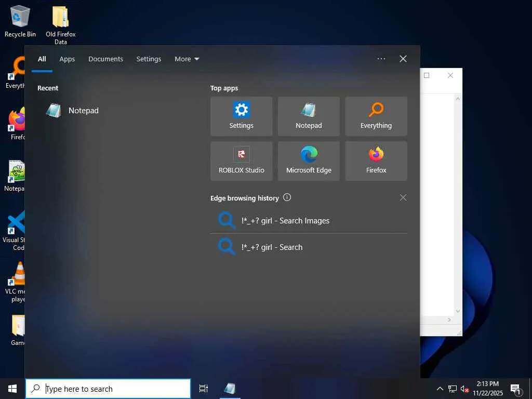
Task: Open notification action center
Action: (x=516, y=389)
